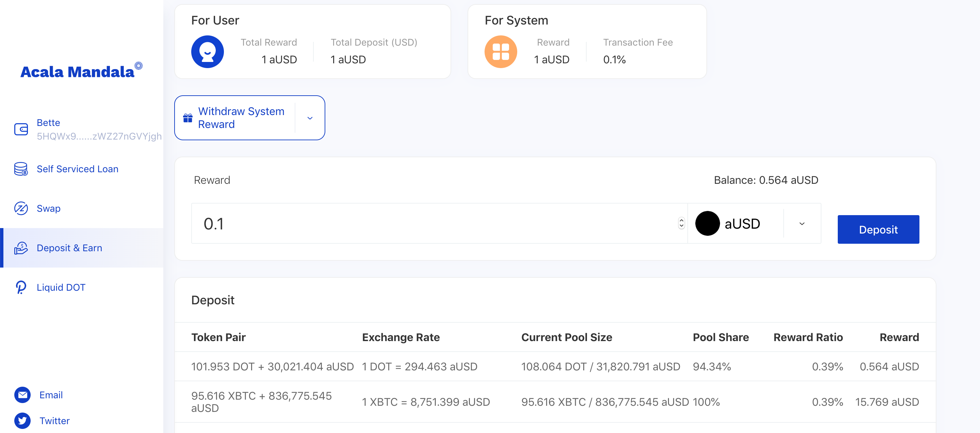The image size is (980, 433).
Task: Click the blue Deposit button
Action: click(878, 229)
